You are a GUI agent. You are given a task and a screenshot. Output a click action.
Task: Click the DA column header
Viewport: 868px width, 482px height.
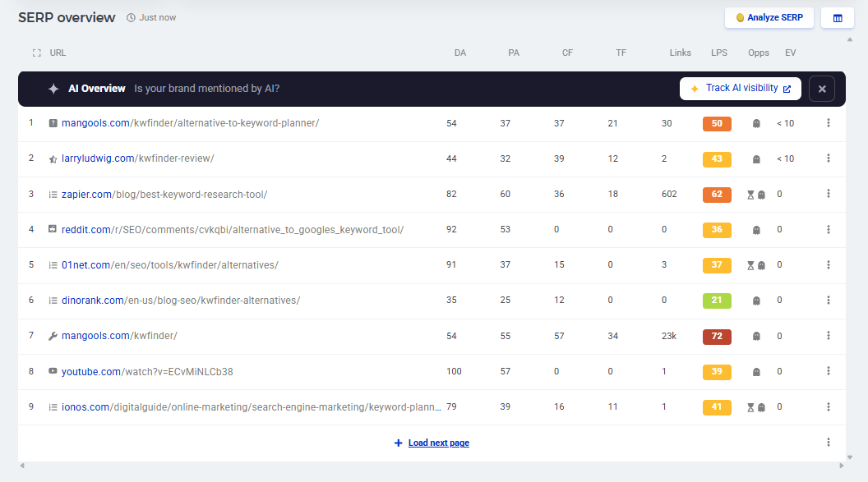coord(460,53)
